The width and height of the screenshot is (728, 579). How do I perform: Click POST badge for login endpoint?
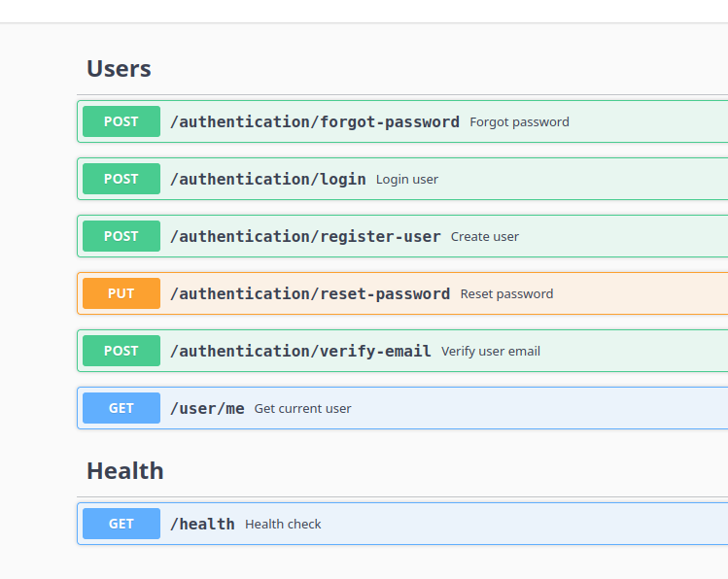tap(121, 179)
